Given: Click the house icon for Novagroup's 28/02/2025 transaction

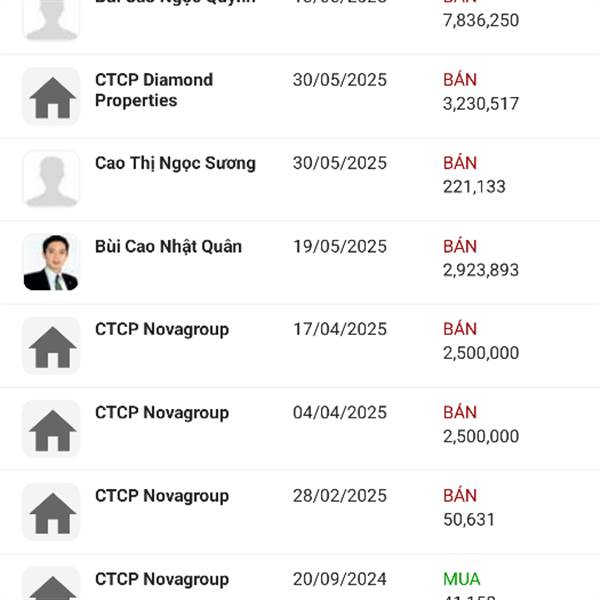Looking at the screenshot, I should pyautogui.click(x=51, y=511).
